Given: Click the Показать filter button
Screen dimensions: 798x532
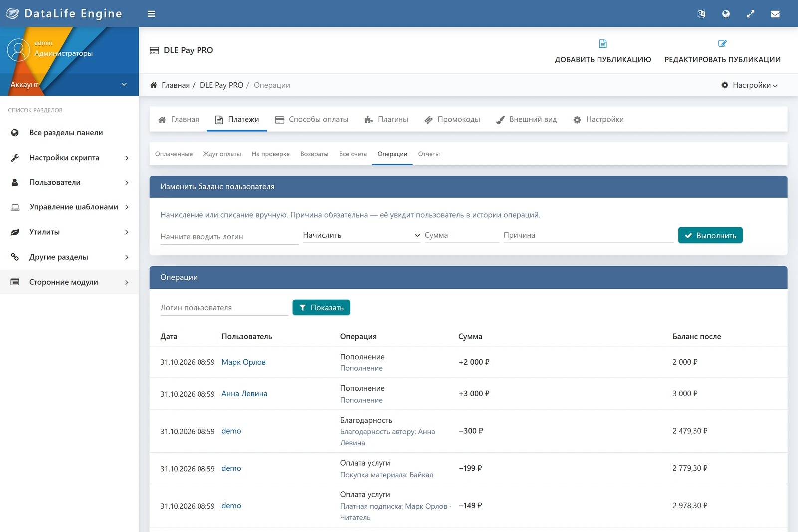Looking at the screenshot, I should click(x=321, y=308).
